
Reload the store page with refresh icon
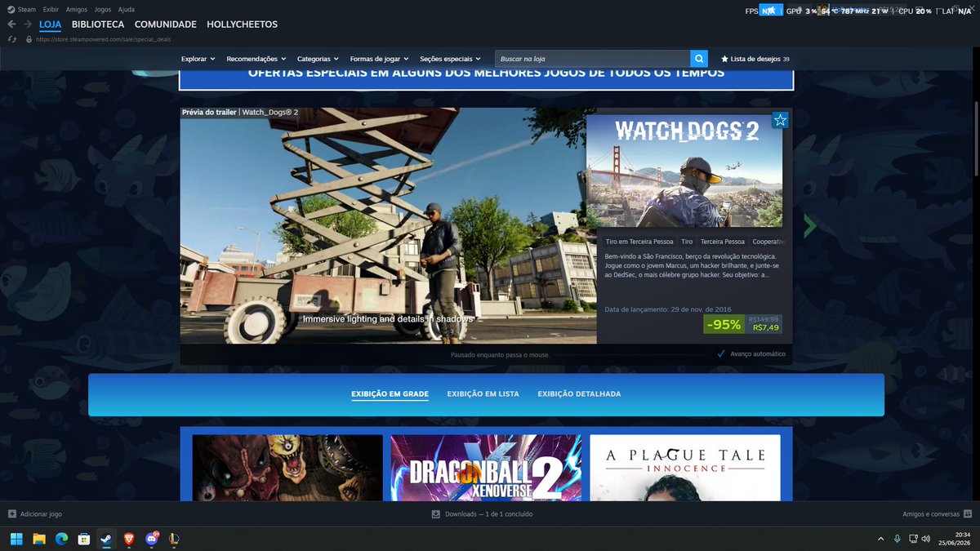click(11, 39)
